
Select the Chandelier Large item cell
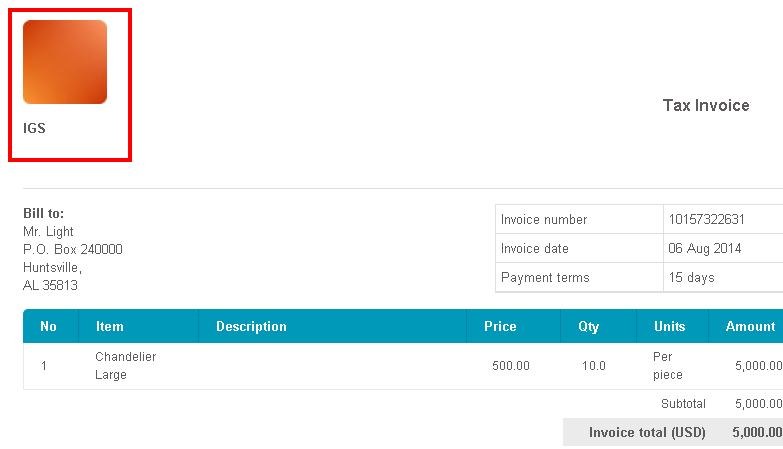125,366
